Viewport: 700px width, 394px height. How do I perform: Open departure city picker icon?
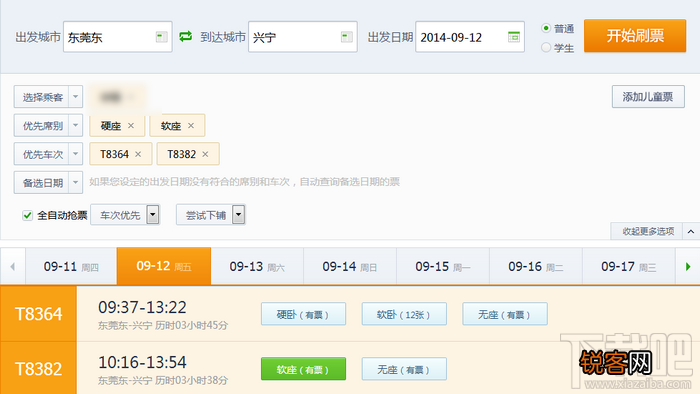click(x=162, y=37)
